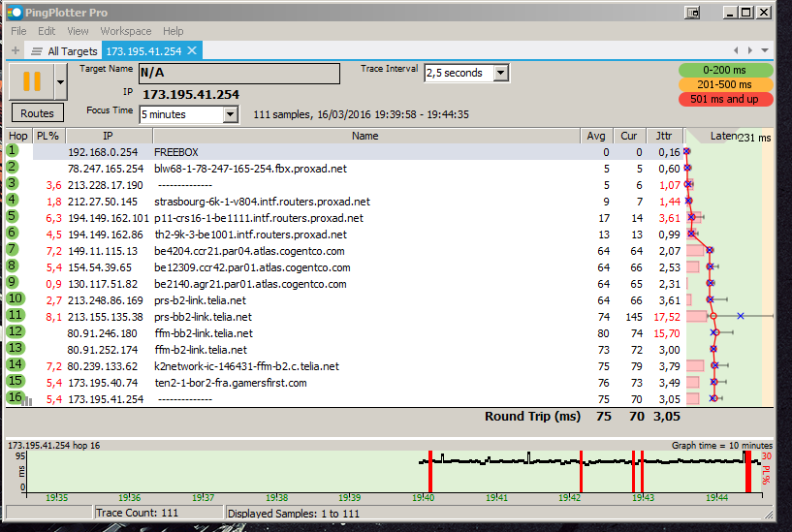792x532 pixels.
Task: Select hop 15 green circle icon
Action: (16, 381)
